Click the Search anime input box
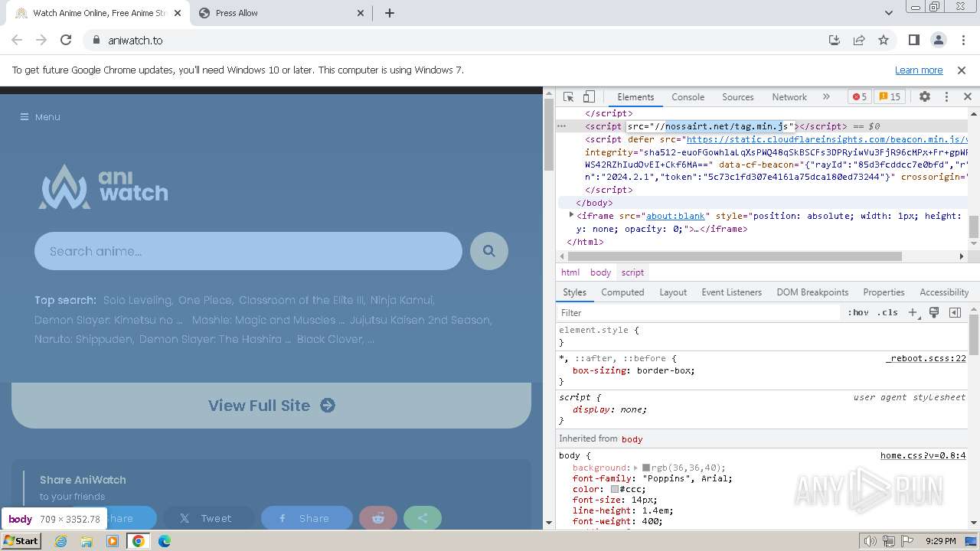 [x=248, y=251]
